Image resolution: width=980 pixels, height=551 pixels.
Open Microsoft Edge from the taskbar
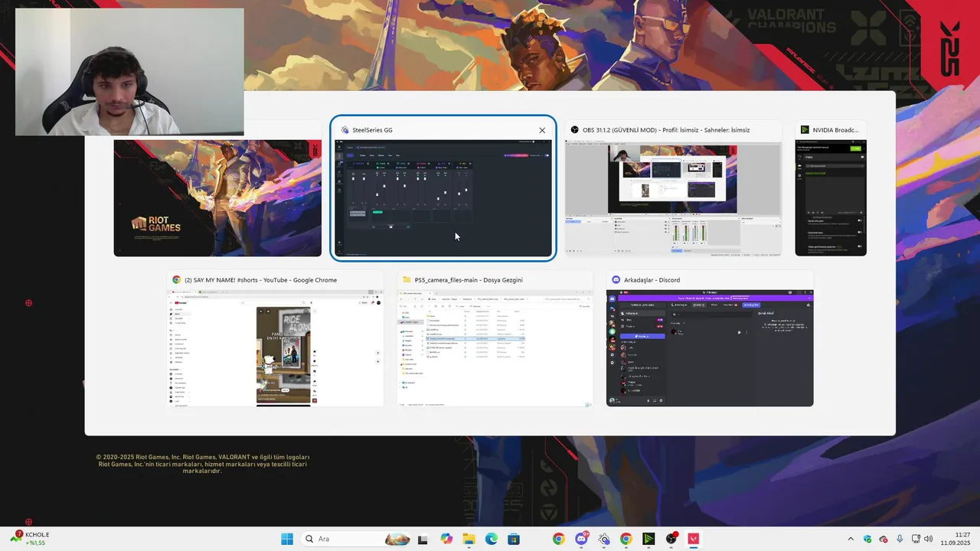(491, 539)
